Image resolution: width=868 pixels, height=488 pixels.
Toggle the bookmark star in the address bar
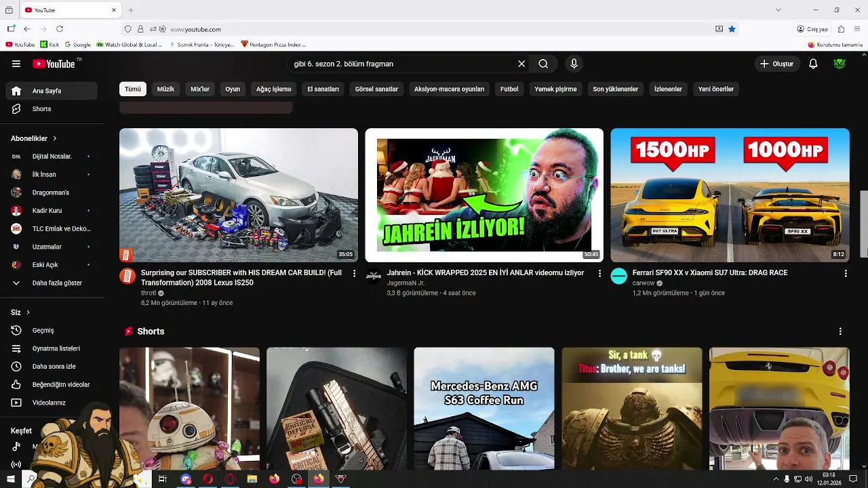pyautogui.click(x=732, y=29)
